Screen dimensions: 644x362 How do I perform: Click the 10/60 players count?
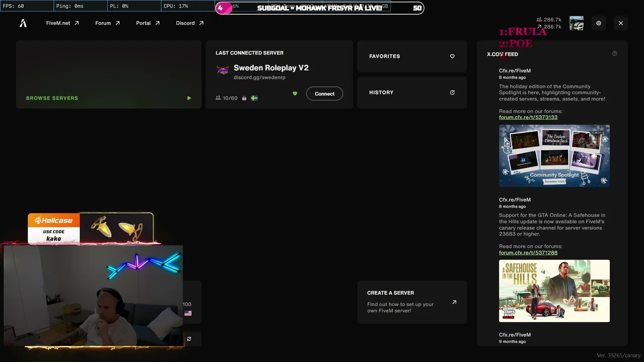[226, 98]
